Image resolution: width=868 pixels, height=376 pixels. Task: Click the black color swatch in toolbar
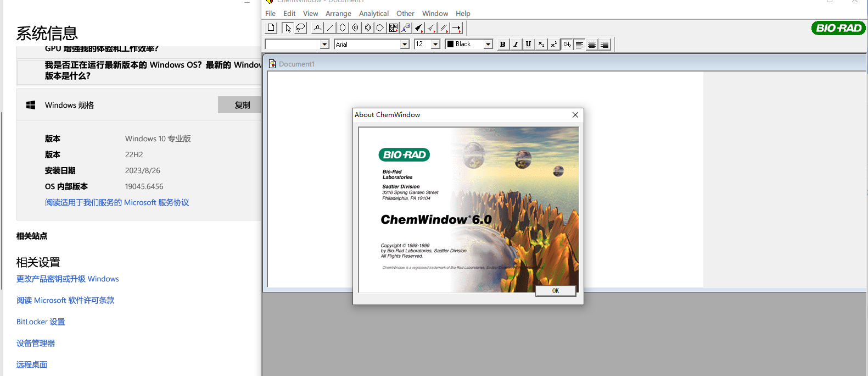click(x=451, y=44)
